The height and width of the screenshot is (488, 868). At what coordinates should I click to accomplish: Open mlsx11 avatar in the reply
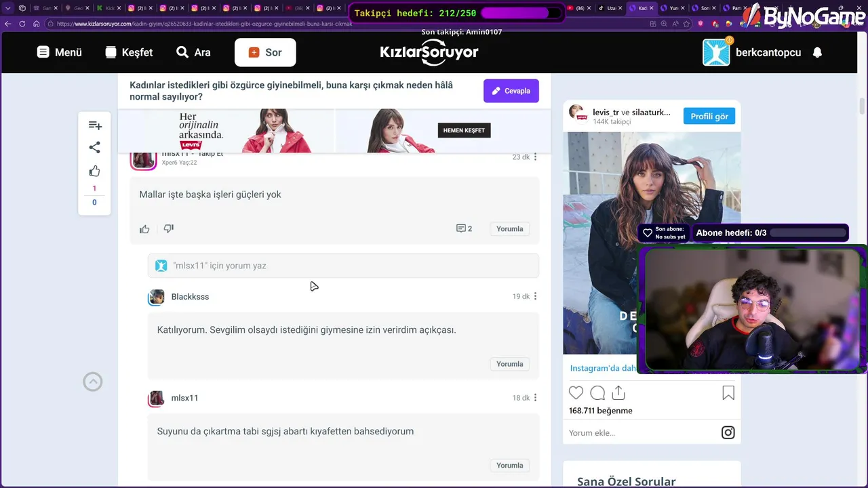[x=157, y=398]
